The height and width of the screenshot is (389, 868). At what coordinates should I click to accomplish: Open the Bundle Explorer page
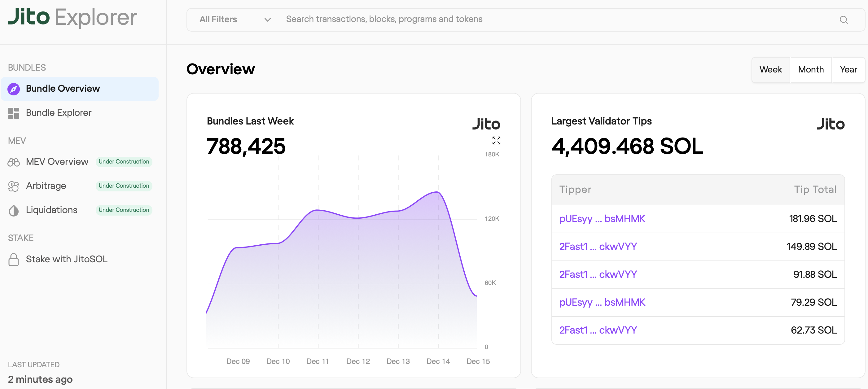[x=59, y=113]
